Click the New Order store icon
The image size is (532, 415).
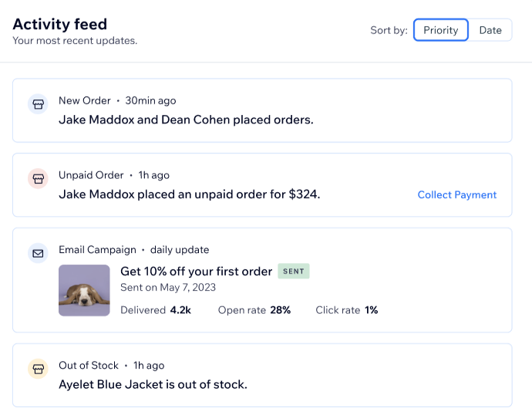tap(38, 104)
